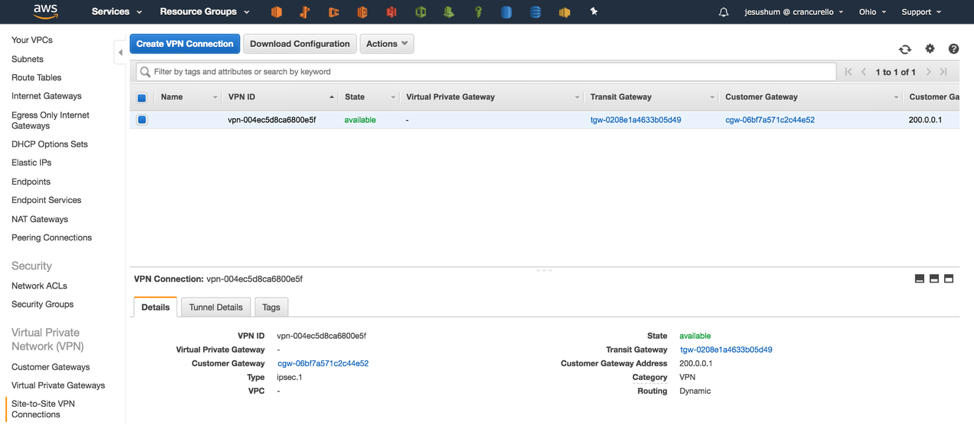
Task: Switch to the Tunnel Details tab
Action: [216, 307]
